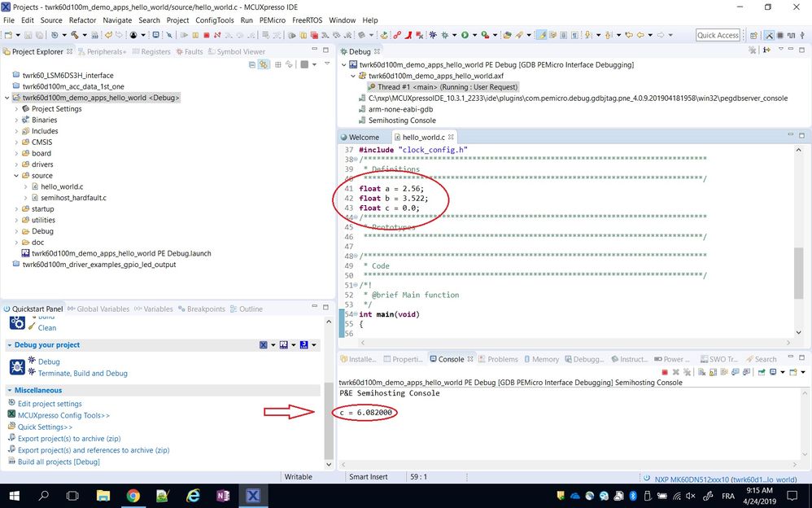Click the Collapse All icon in Project Explorer
This screenshot has width=812, height=508.
(252, 64)
